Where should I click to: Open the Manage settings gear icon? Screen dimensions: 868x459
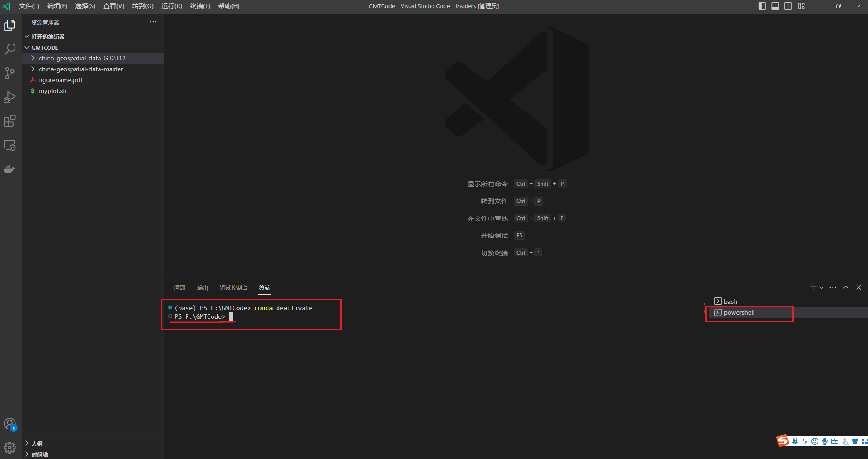pyautogui.click(x=10, y=447)
